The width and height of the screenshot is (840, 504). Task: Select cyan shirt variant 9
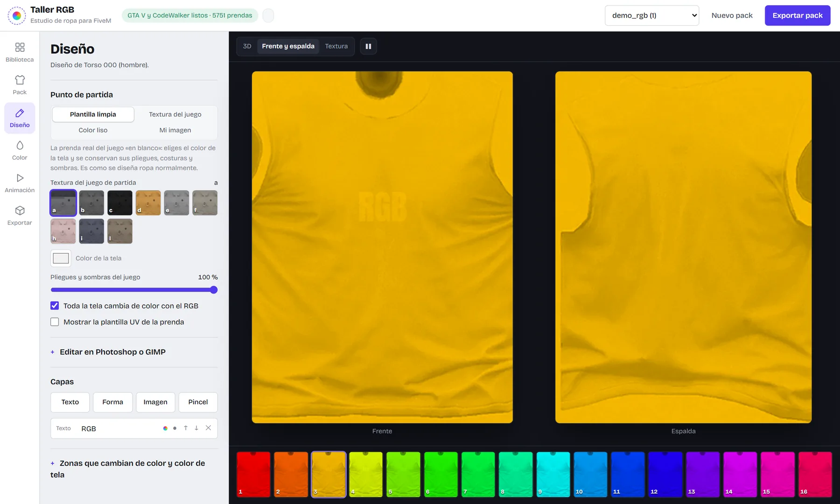click(553, 474)
